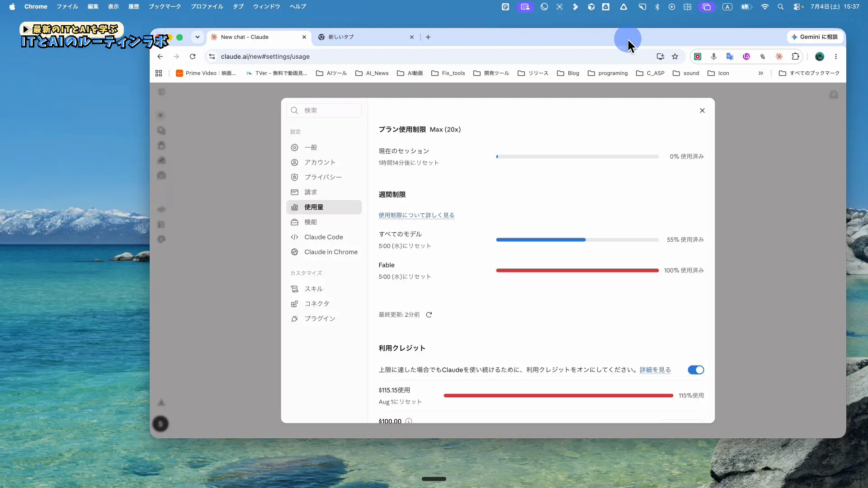Open ブックマーク menu in menu bar
Viewport: 868px width, 488px height.
click(165, 7)
